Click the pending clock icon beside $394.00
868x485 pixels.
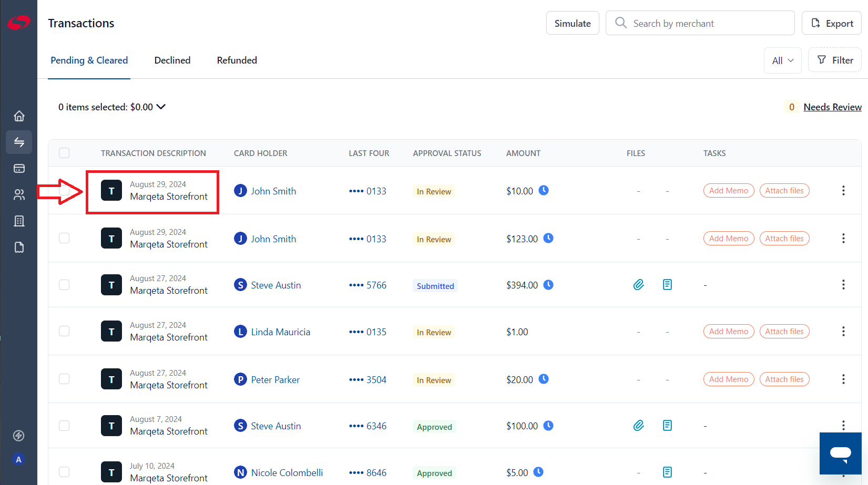(x=548, y=285)
